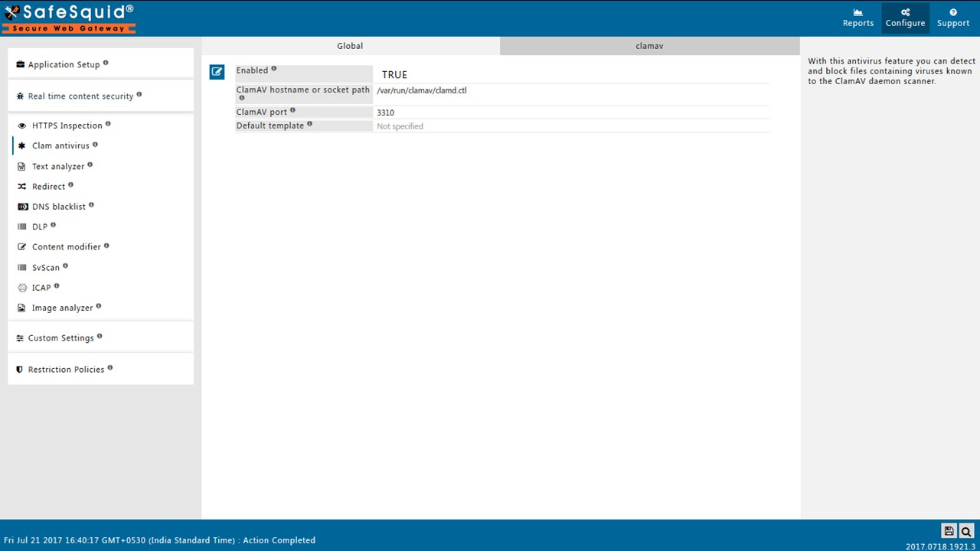The height and width of the screenshot is (551, 980).
Task: Click info icon under ClamAV hostname label
Action: [x=241, y=98]
